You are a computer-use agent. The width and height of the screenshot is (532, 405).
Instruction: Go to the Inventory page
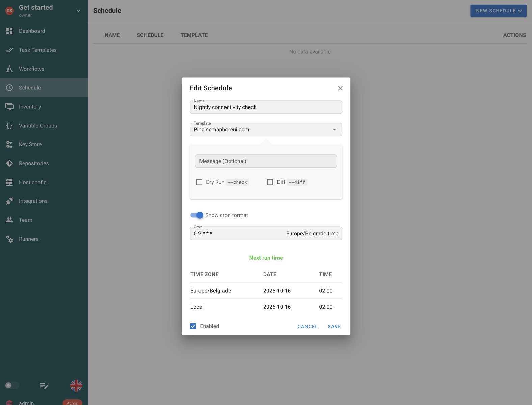44,107
